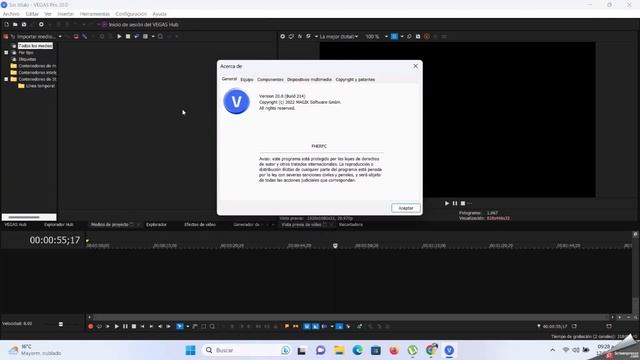Toggle Auto ripple in timeline toolbar

coord(324,327)
